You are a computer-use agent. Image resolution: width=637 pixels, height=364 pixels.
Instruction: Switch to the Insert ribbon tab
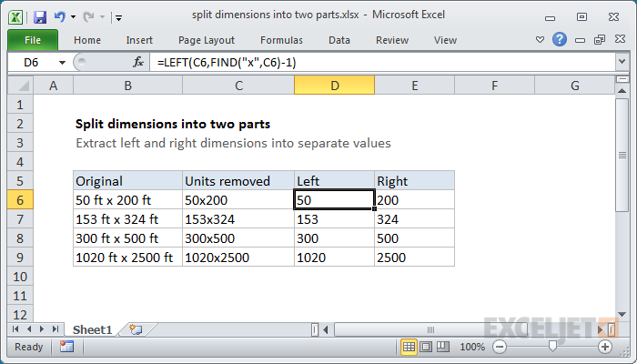(139, 40)
